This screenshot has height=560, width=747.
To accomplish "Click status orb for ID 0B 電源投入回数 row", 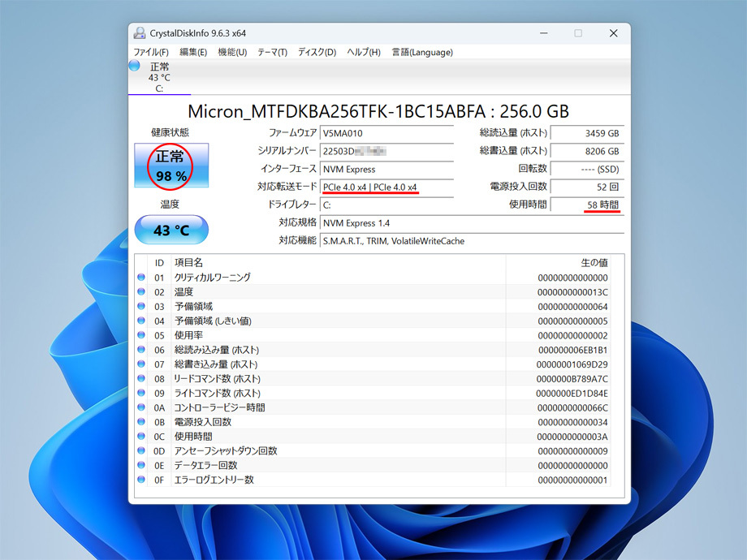I will [x=141, y=421].
